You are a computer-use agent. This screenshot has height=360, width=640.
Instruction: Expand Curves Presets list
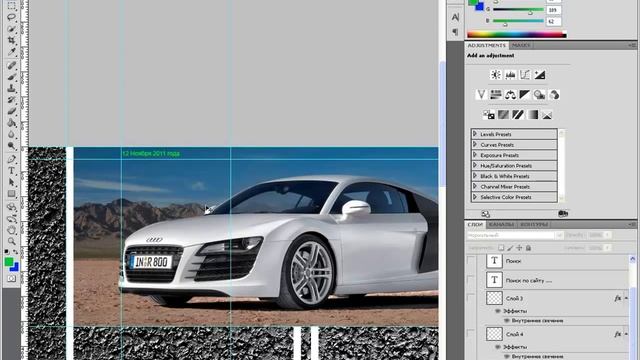475,144
